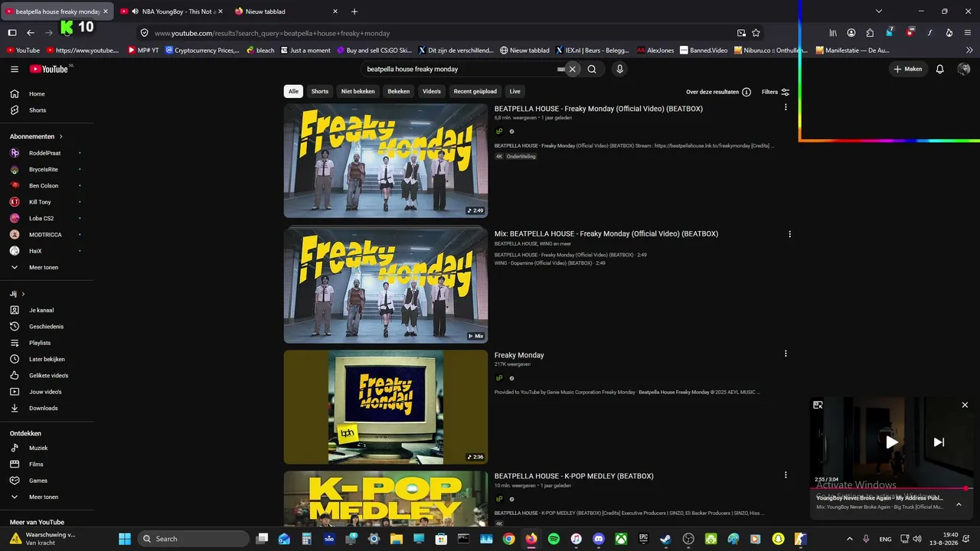
Task: Play the Freaky Monday Official Video thumbnail
Action: (x=386, y=161)
